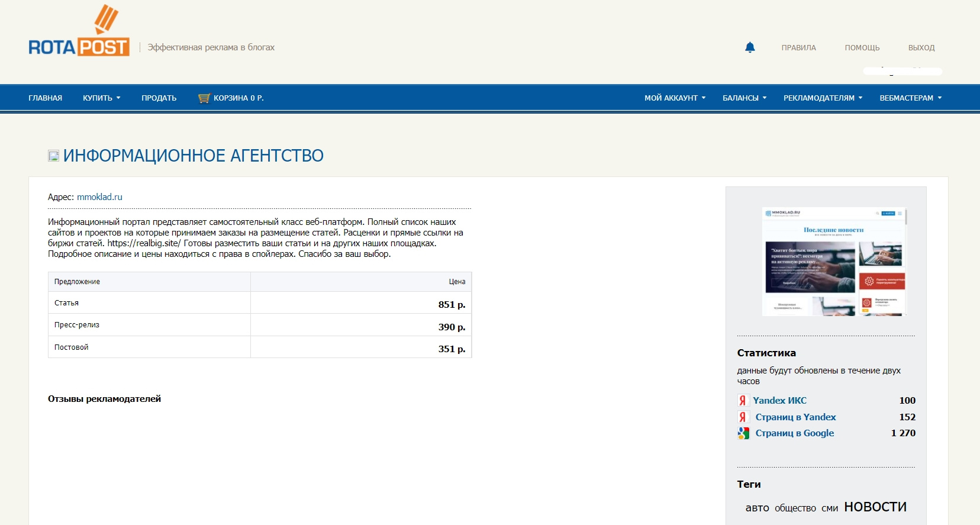Expand the ВЕБМАСТЕРАМ dropdown menu
The width and height of the screenshot is (980, 525).
pyautogui.click(x=911, y=98)
